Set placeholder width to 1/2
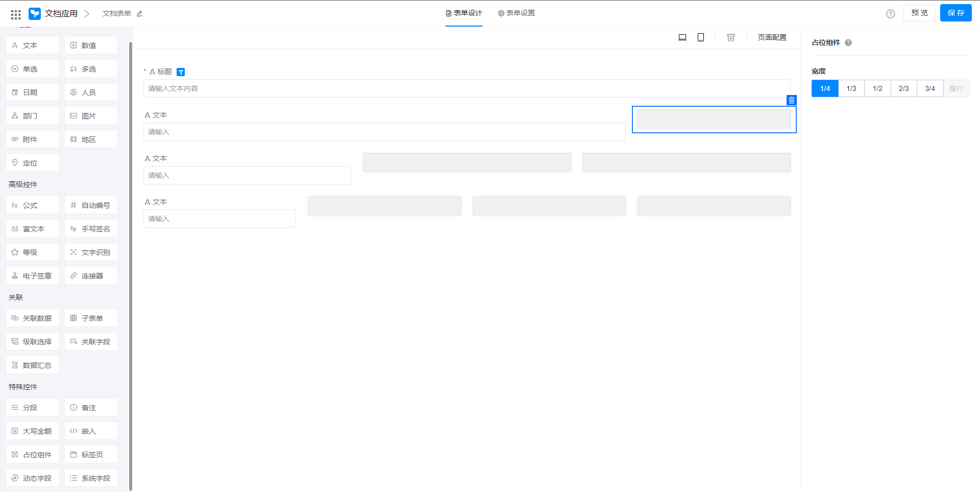 pyautogui.click(x=877, y=88)
